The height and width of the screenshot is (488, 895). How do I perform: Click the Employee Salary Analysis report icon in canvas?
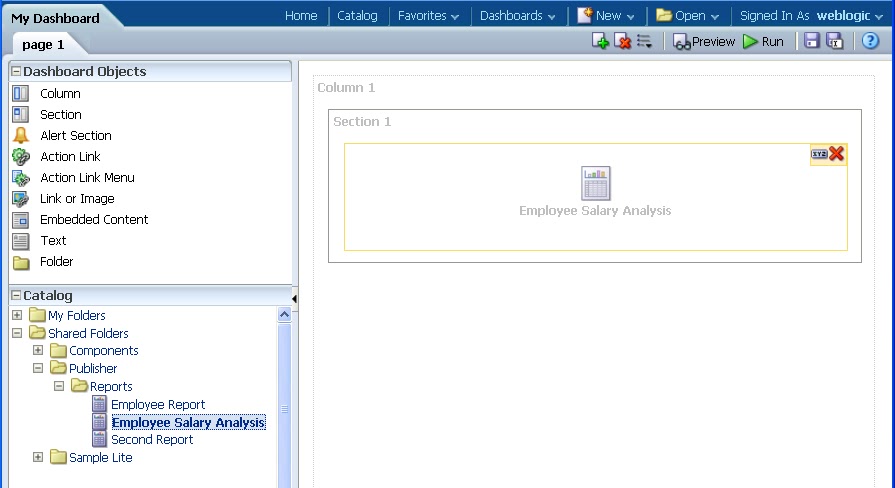pyautogui.click(x=595, y=183)
